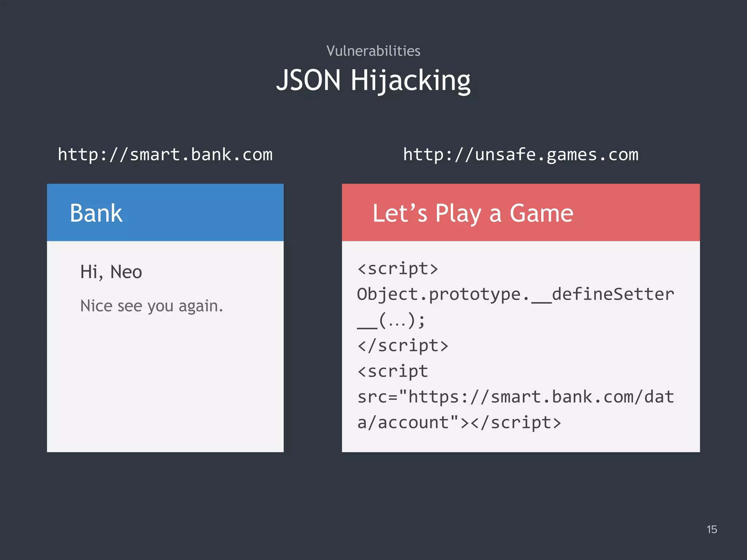Click the http://unsafe.games.com URL label
This screenshot has height=560, width=747.
tap(521, 155)
